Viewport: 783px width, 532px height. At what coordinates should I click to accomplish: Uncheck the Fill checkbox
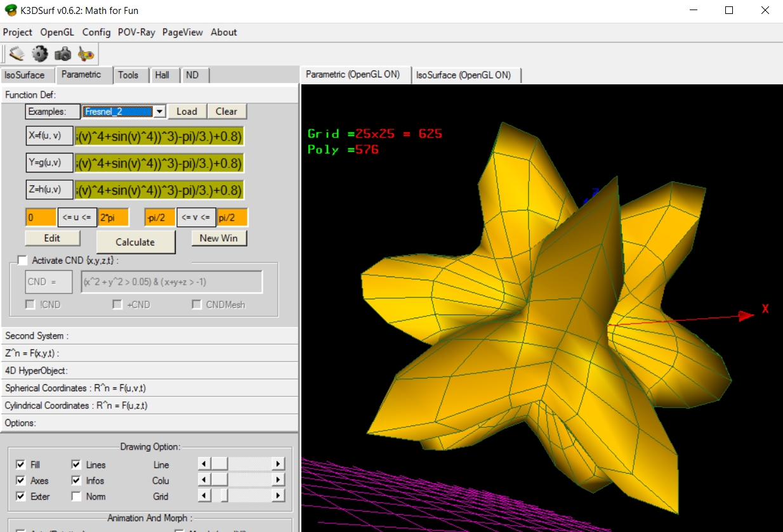pos(21,465)
